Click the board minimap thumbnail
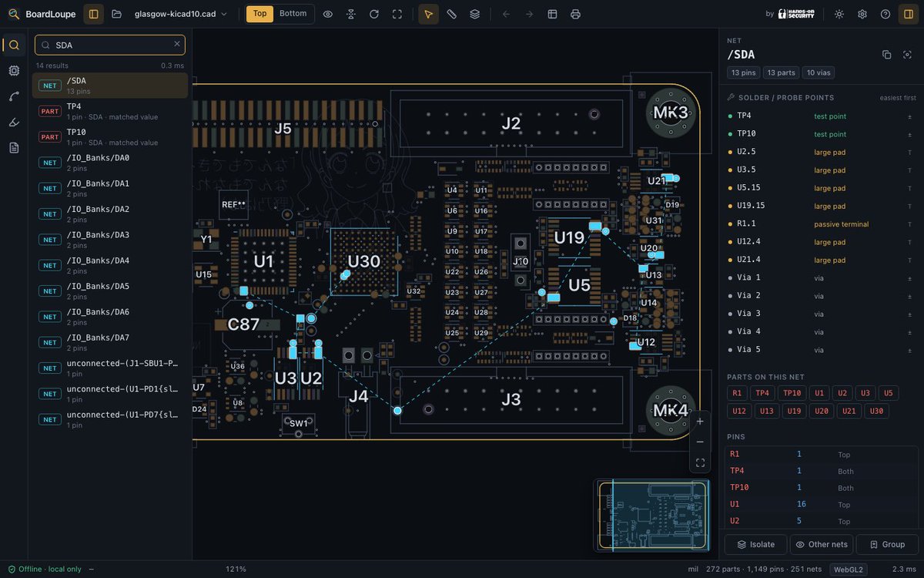The height and width of the screenshot is (578, 924). coord(653,515)
